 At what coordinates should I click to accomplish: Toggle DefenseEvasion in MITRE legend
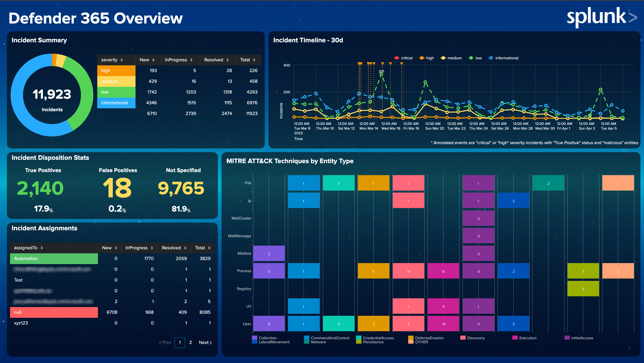tap(426, 338)
